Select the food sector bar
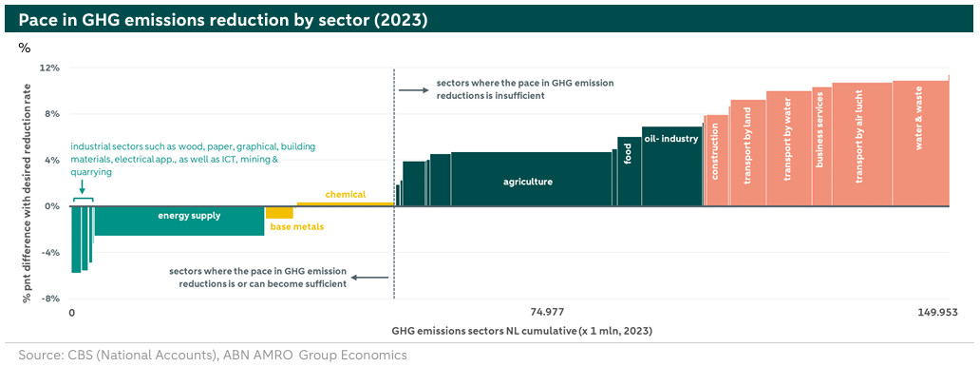The height and width of the screenshot is (367, 980). [630, 171]
